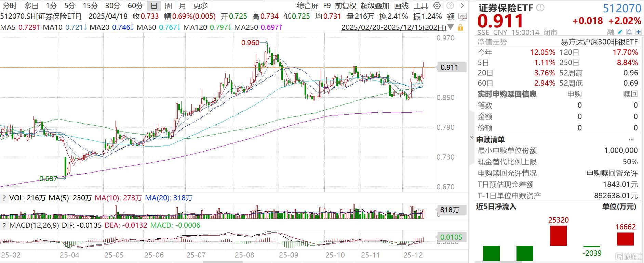Open VOL indicator help question mark

click(4, 198)
